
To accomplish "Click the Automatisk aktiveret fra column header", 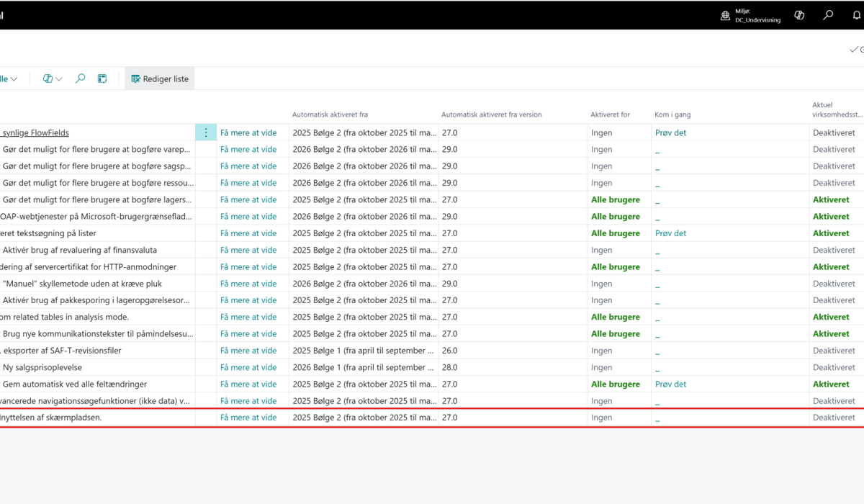I will [330, 114].
